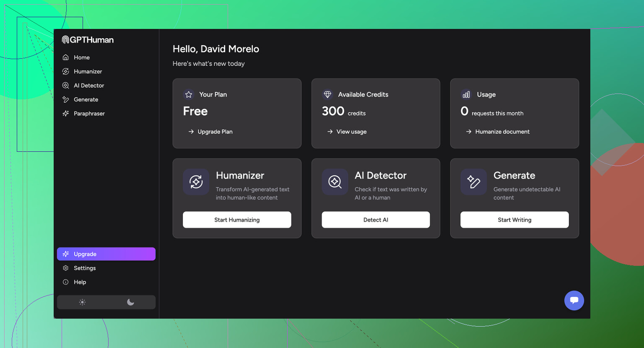Click the Generate pen icon on card
The height and width of the screenshot is (348, 644).
coord(473,182)
